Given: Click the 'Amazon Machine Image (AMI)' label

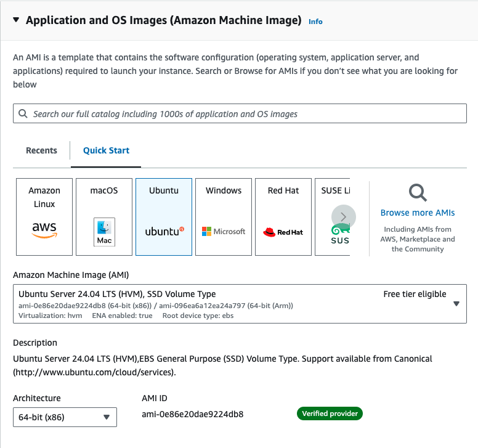Looking at the screenshot, I should pyautogui.click(x=71, y=275).
